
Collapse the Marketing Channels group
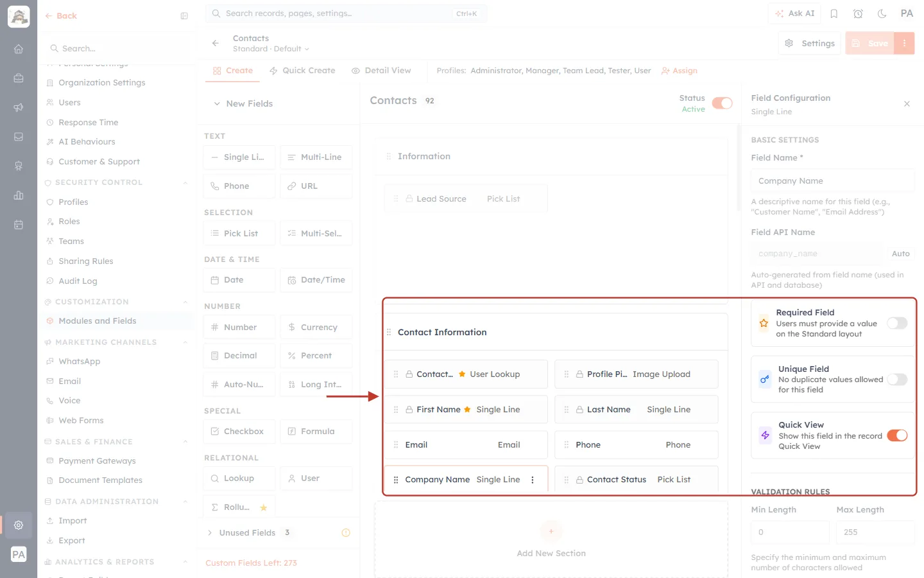tap(185, 342)
